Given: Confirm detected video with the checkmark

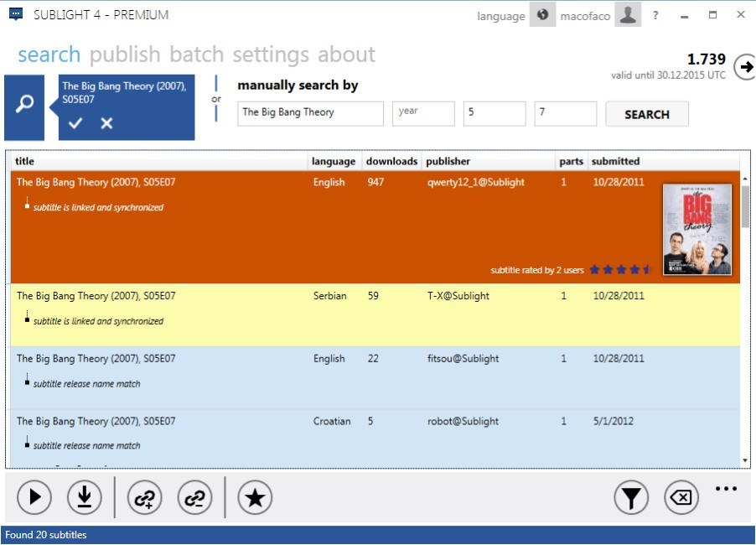Looking at the screenshot, I should (75, 123).
